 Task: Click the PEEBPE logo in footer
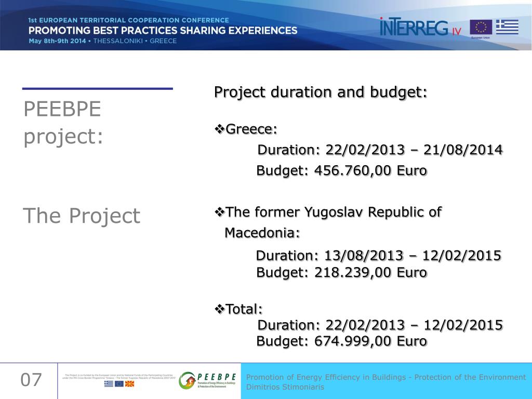tap(207, 380)
